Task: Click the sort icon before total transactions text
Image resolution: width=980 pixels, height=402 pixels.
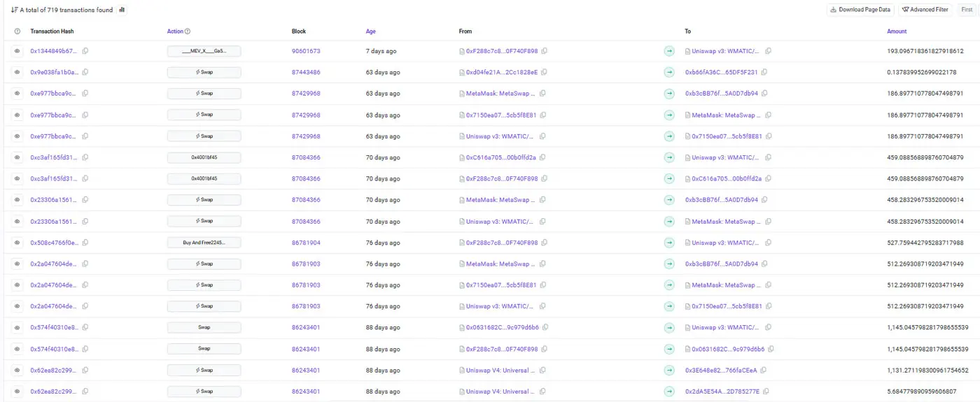Action: 14,10
